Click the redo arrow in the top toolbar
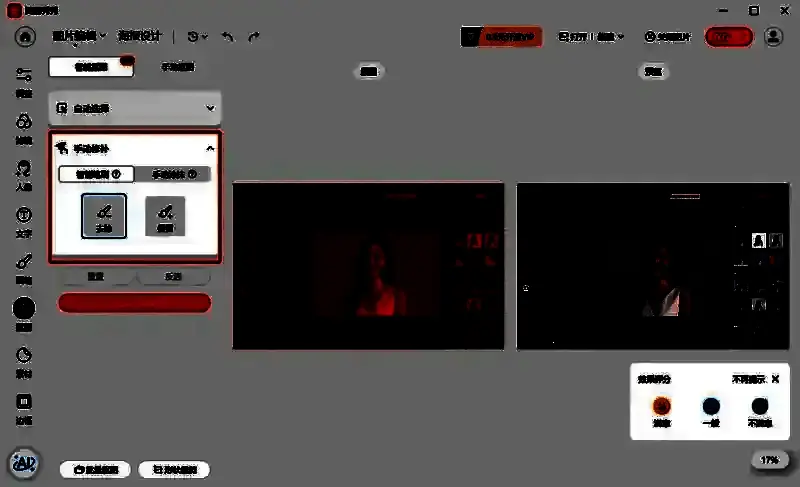Screen dimensions: 800x487 click(254, 37)
